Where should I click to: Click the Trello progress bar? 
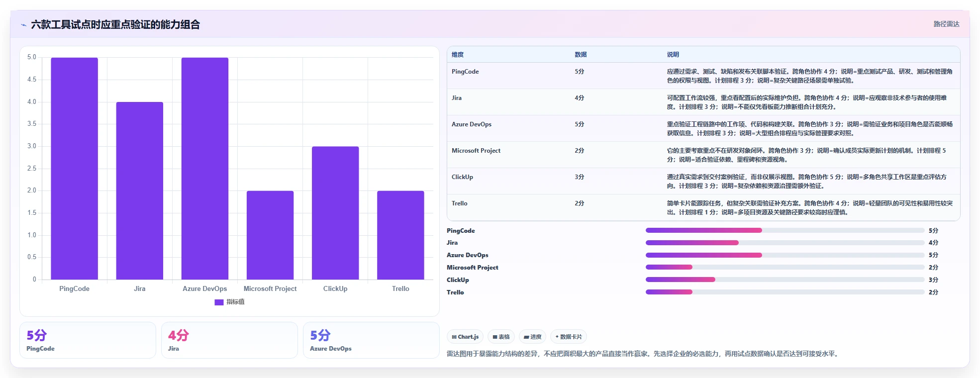[x=785, y=292]
